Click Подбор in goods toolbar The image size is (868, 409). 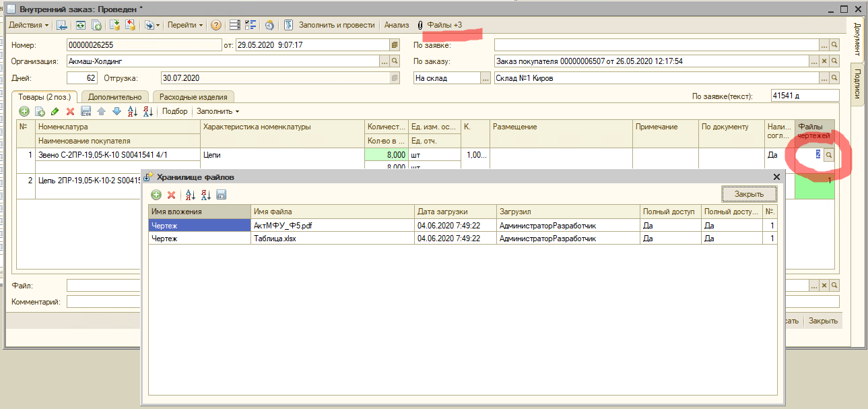[175, 111]
